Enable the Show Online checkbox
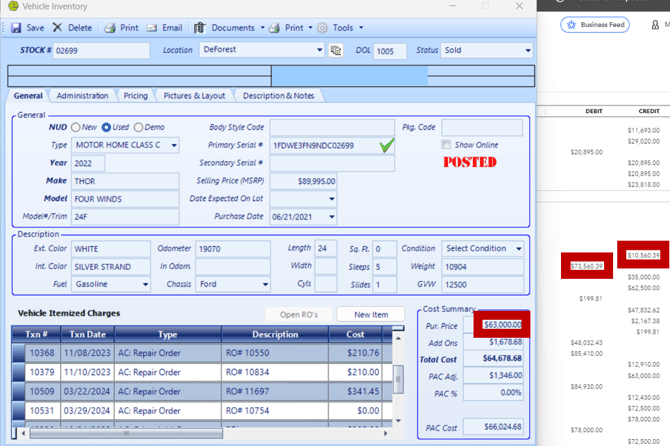The image size is (670, 446). tap(446, 145)
